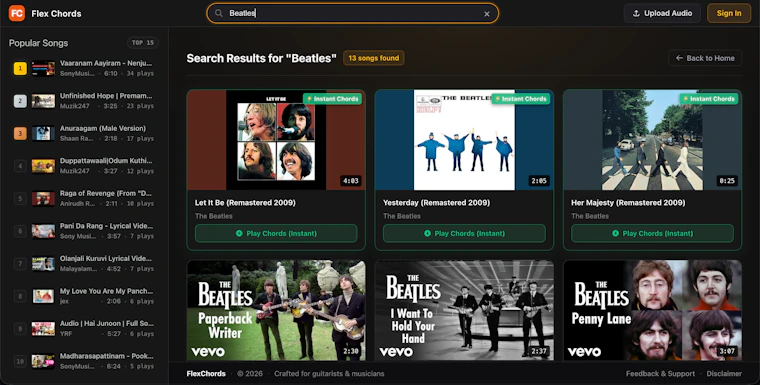Clear the Beatles search text with X
The image size is (760, 385).
click(487, 14)
